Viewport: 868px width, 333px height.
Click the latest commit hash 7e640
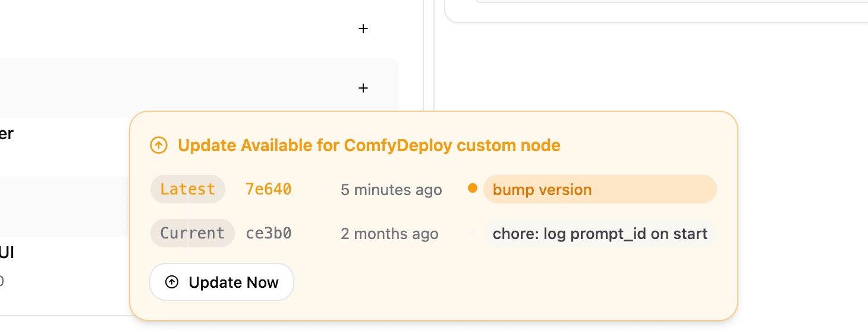click(x=268, y=189)
